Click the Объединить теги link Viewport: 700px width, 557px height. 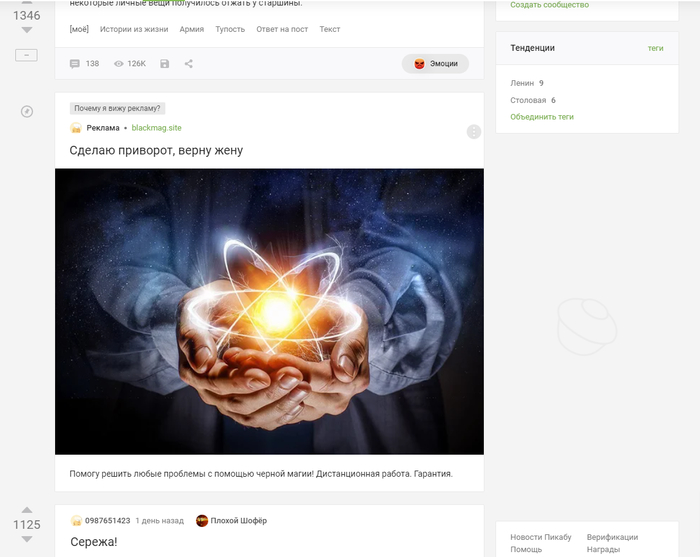(x=542, y=117)
